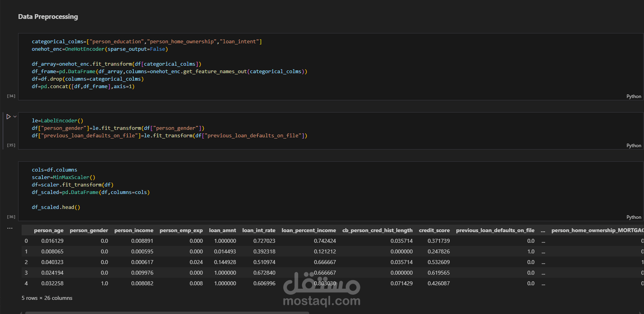Image resolution: width=644 pixels, height=314 pixels.
Task: Click the 0.371739 credit_score value
Action: (439, 241)
